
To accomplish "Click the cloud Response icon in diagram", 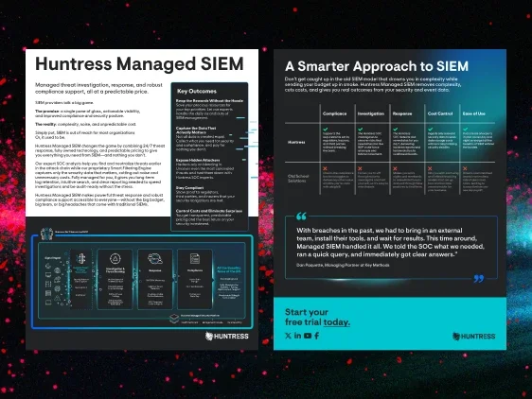I will [x=155, y=259].
